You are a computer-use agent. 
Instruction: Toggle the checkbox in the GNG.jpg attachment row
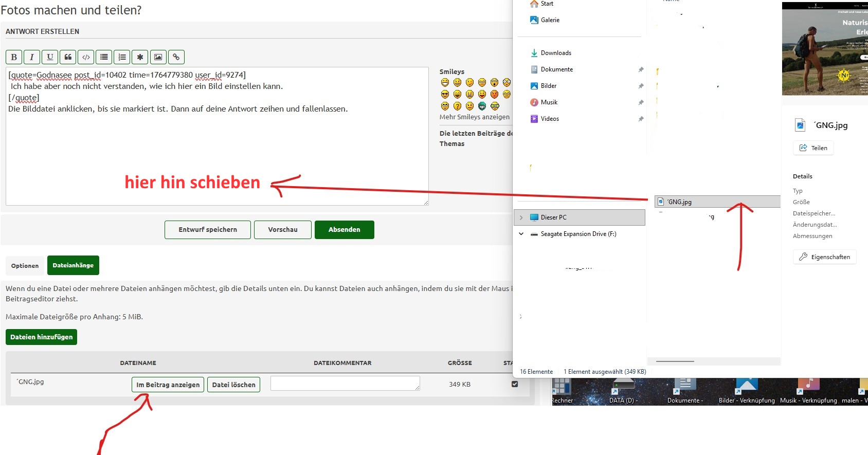[515, 384]
